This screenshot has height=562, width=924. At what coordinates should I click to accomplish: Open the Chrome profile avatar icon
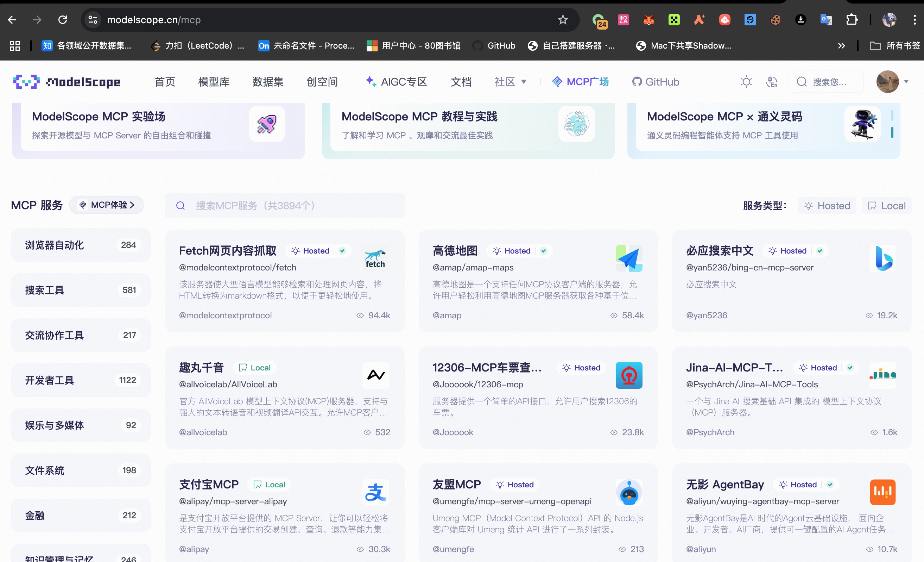889,19
